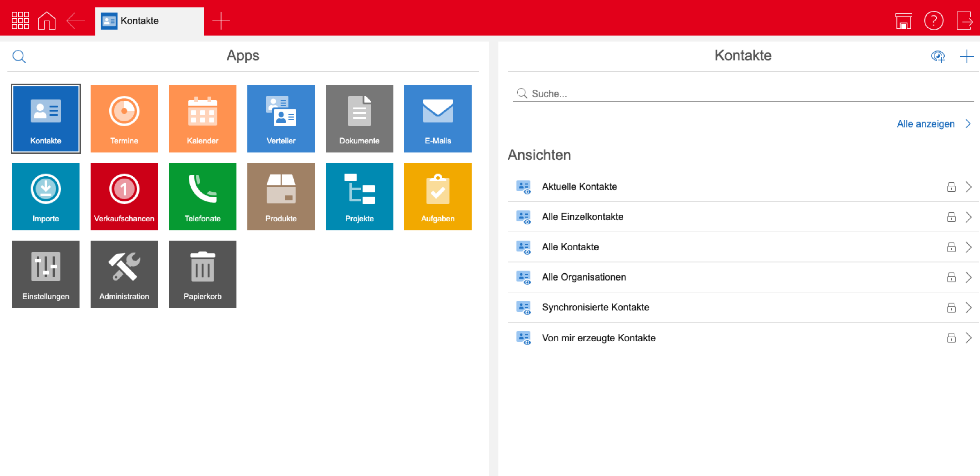This screenshot has width=980, height=476.
Task: Open the Alle Kontakte view
Action: click(x=743, y=247)
